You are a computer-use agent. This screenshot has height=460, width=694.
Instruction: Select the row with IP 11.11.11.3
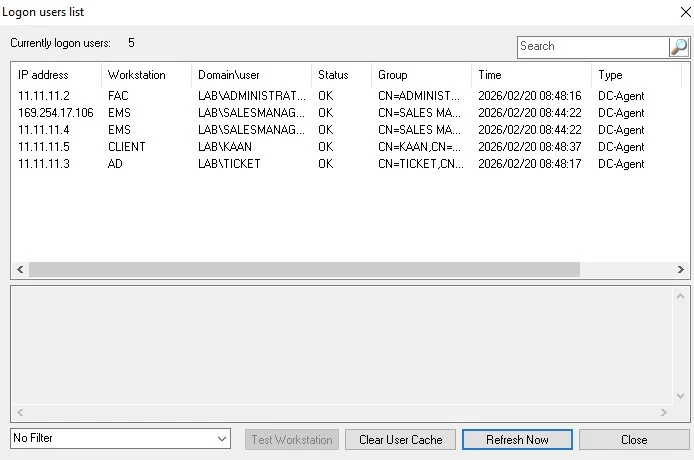coord(346,164)
